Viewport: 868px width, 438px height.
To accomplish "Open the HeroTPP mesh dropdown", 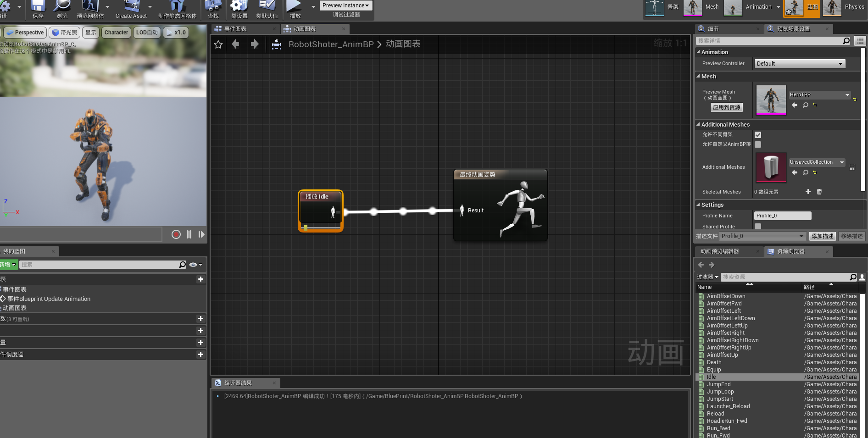I will click(x=819, y=94).
